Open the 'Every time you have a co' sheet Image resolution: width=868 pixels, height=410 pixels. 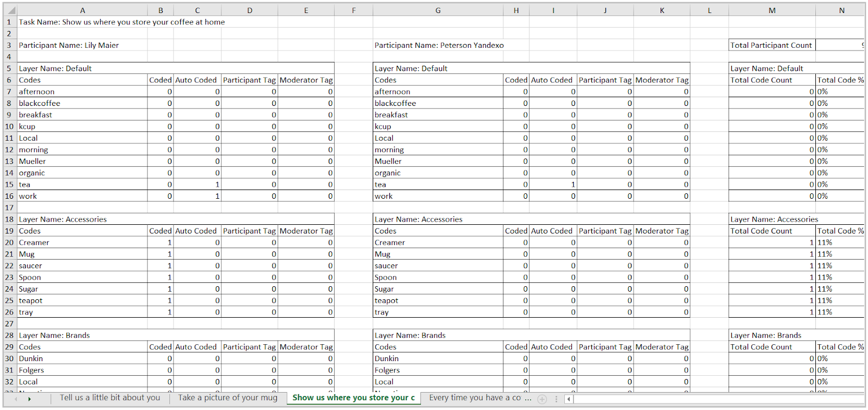[475, 398]
